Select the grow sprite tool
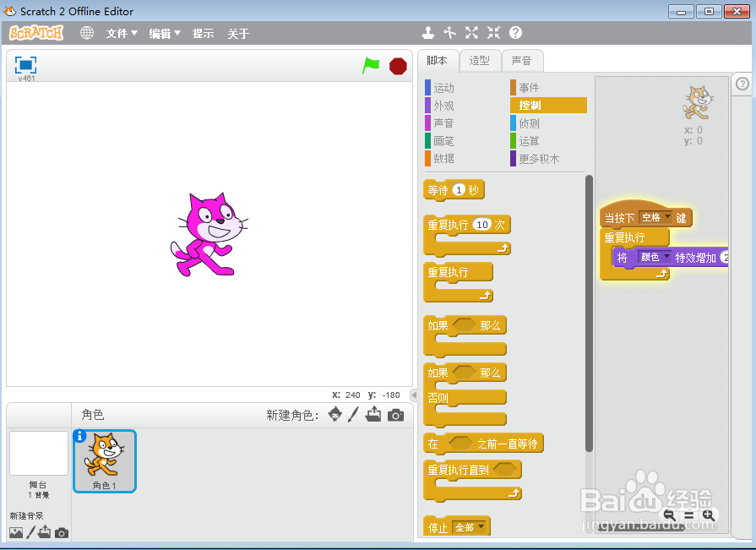 (471, 33)
